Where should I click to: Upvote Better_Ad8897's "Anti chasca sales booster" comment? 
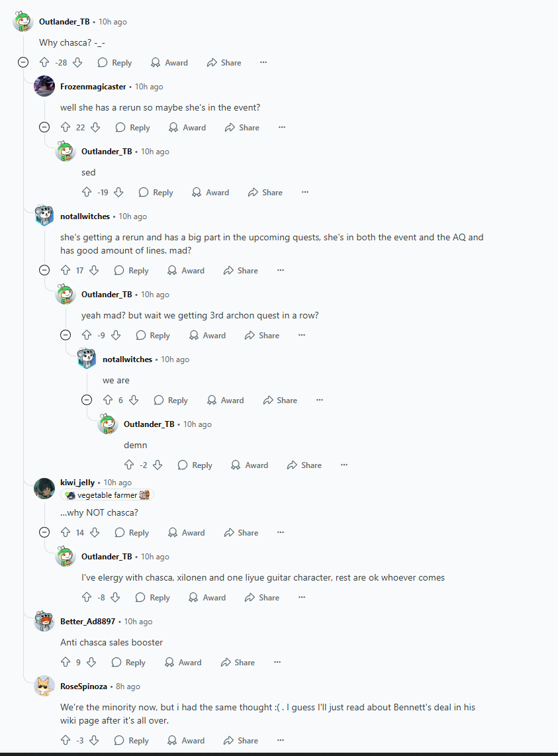[x=66, y=662]
